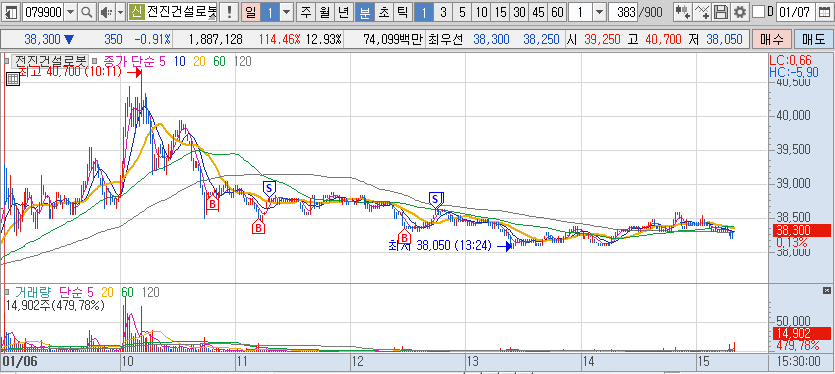Image resolution: width=835 pixels, height=374 pixels.
Task: Click the green 신 badge by stock name
Action: [x=136, y=12]
